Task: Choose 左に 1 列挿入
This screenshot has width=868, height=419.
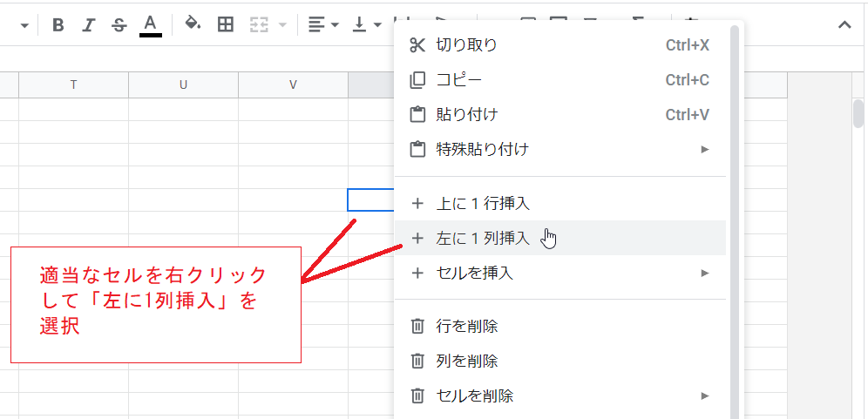Action: click(x=560, y=238)
